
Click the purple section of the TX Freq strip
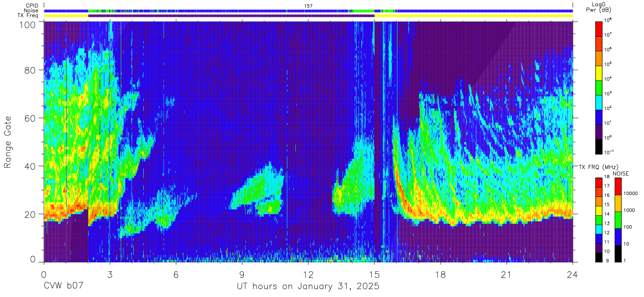[231, 16]
